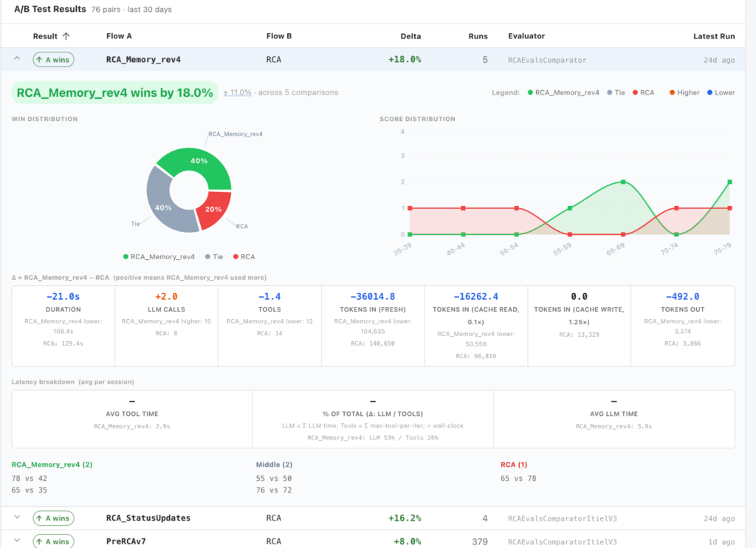
Task: Collapse the RCA_Memory_rev4 row chevron
Action: [x=17, y=58]
